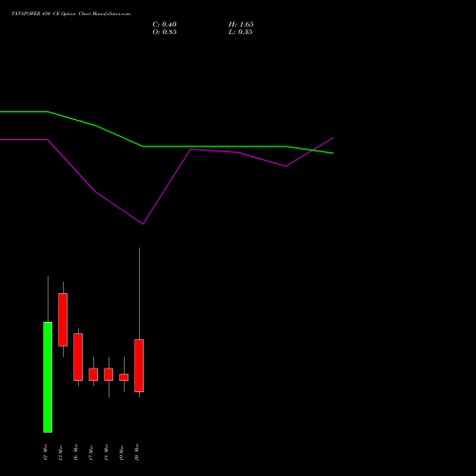Screen dimensions: 476x476
Task: Click the open value O: 0.85
Action: pos(165,32)
